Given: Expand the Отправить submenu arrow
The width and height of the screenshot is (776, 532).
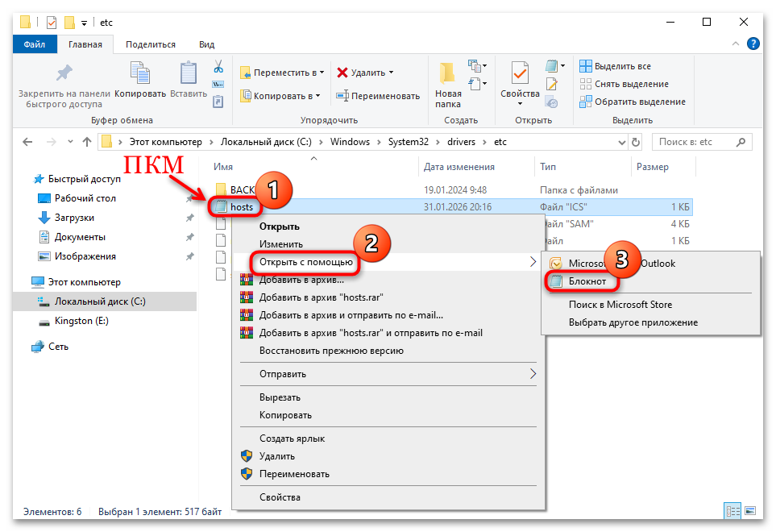Looking at the screenshot, I should tap(533, 374).
